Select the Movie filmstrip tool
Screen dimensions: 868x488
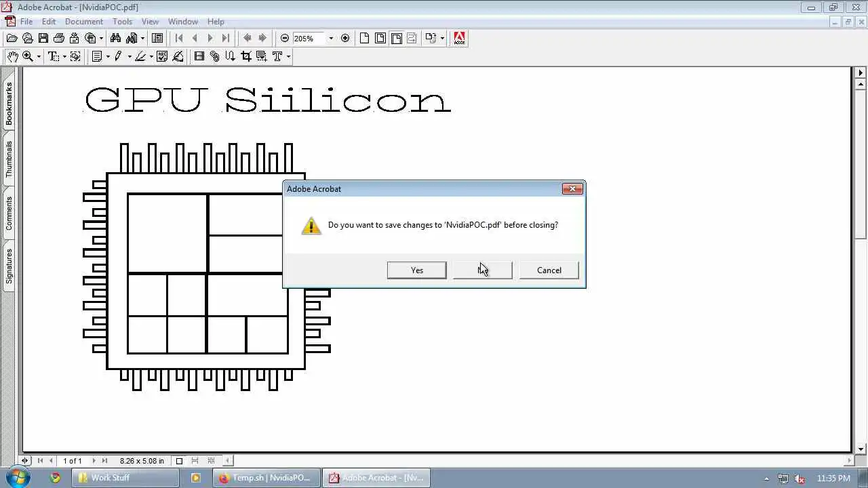pos(199,56)
